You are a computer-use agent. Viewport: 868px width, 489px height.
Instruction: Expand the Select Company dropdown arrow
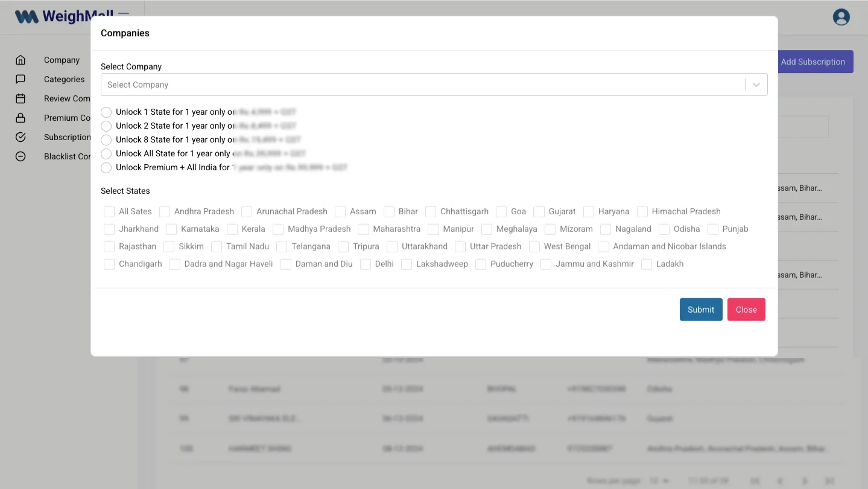click(756, 85)
